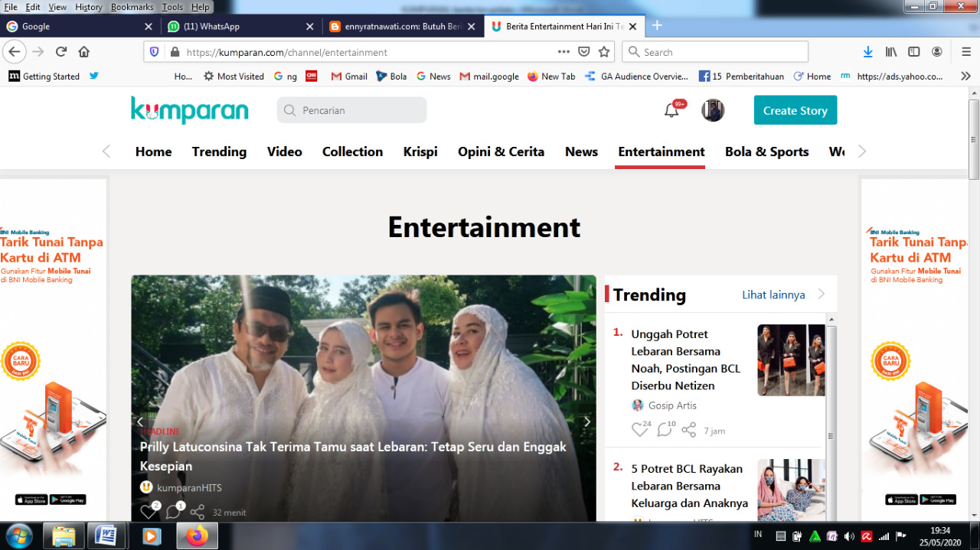Open the Lihat lainnya trending link
The width and height of the screenshot is (980, 550).
click(x=773, y=295)
